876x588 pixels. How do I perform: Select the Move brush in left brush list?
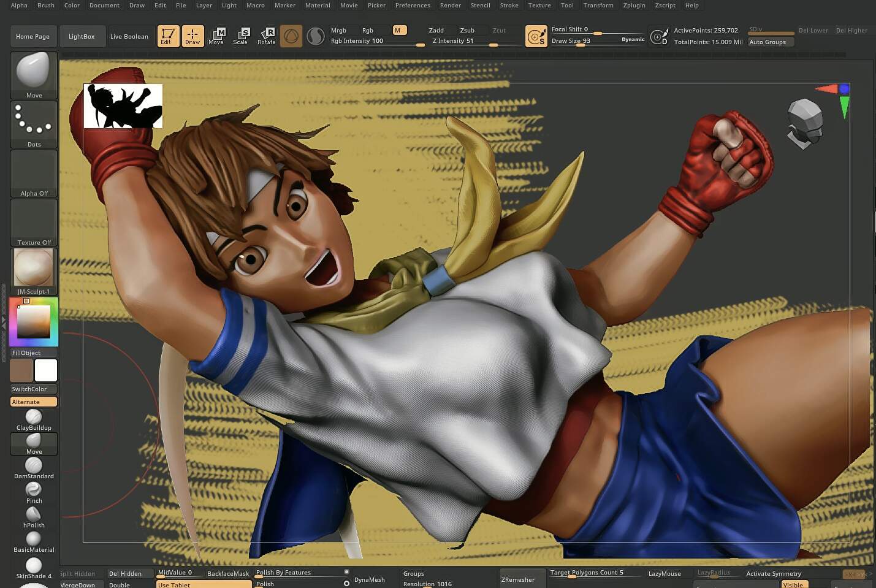(34, 444)
